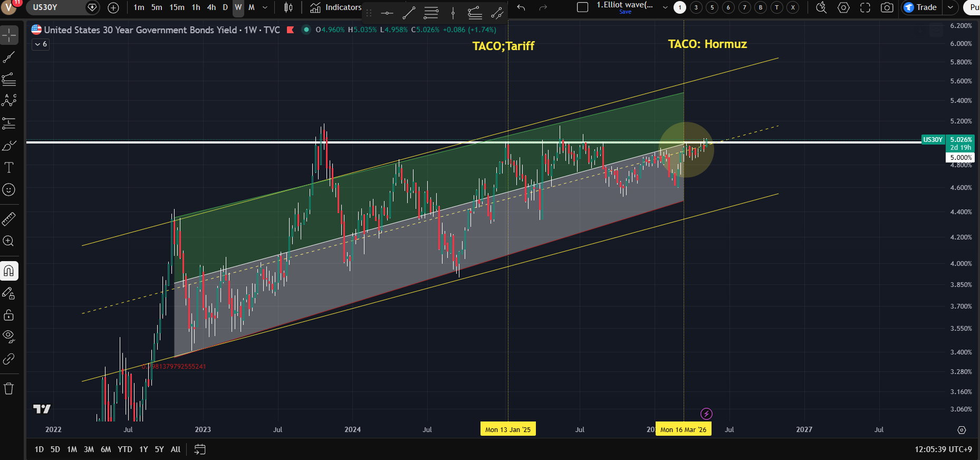
Task: Take a chart snapshot with camera icon
Action: coord(887,7)
